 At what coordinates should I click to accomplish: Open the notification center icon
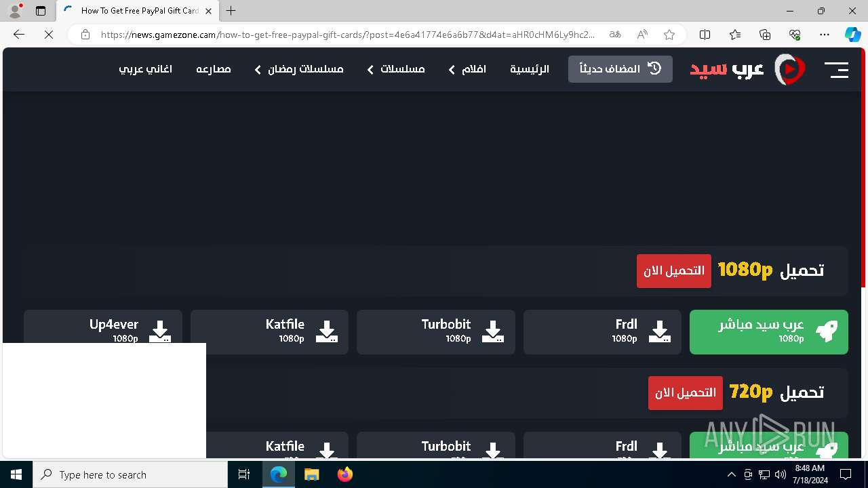(846, 474)
